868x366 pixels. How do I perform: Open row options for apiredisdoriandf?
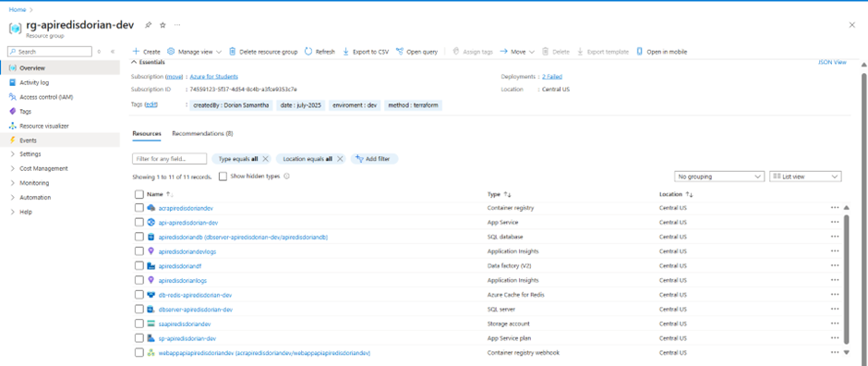(835, 266)
